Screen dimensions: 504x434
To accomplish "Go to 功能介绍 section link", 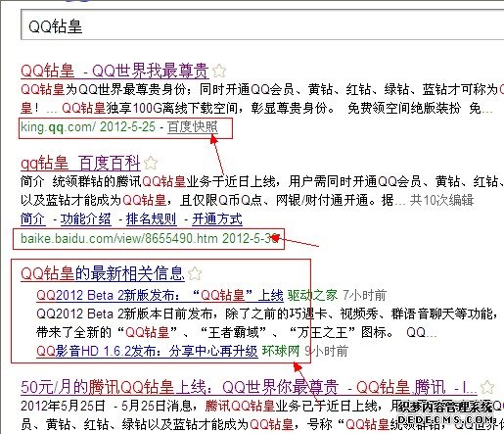I will click(86, 218).
